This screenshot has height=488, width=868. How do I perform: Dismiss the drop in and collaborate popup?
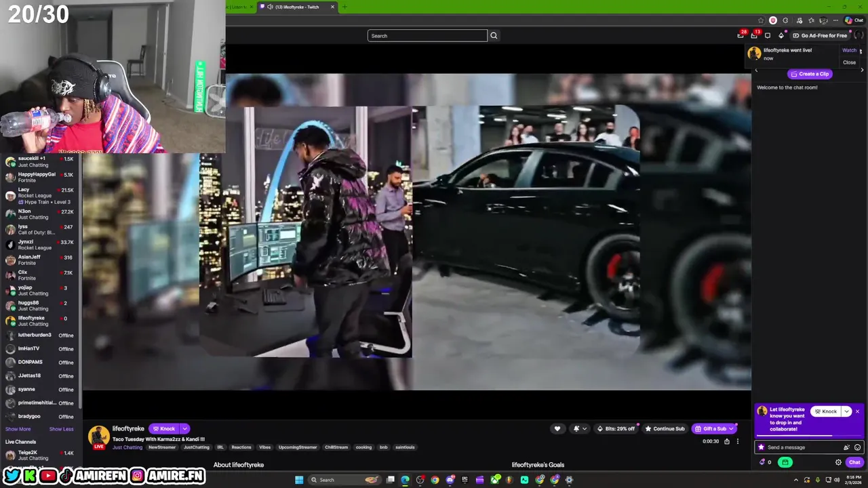[x=857, y=411]
